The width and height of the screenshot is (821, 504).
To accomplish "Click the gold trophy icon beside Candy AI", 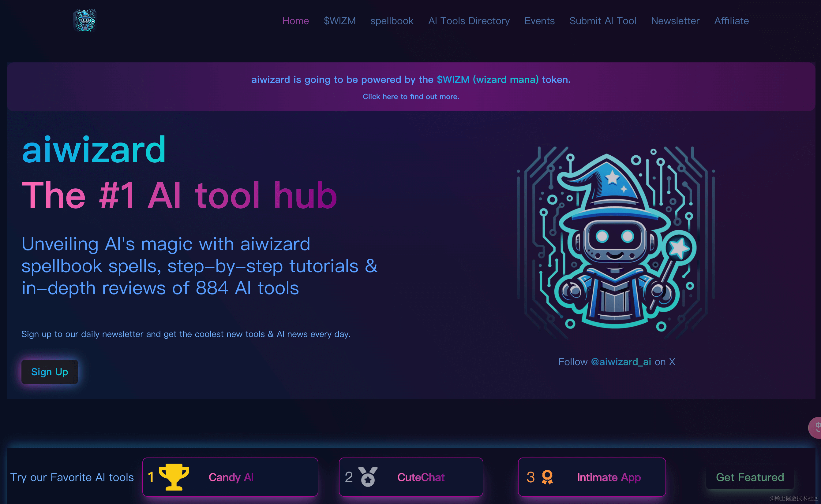I will click(174, 477).
